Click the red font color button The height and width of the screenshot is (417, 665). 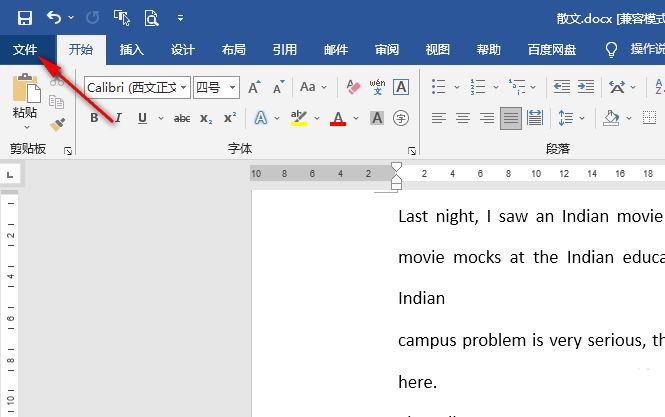click(337, 118)
